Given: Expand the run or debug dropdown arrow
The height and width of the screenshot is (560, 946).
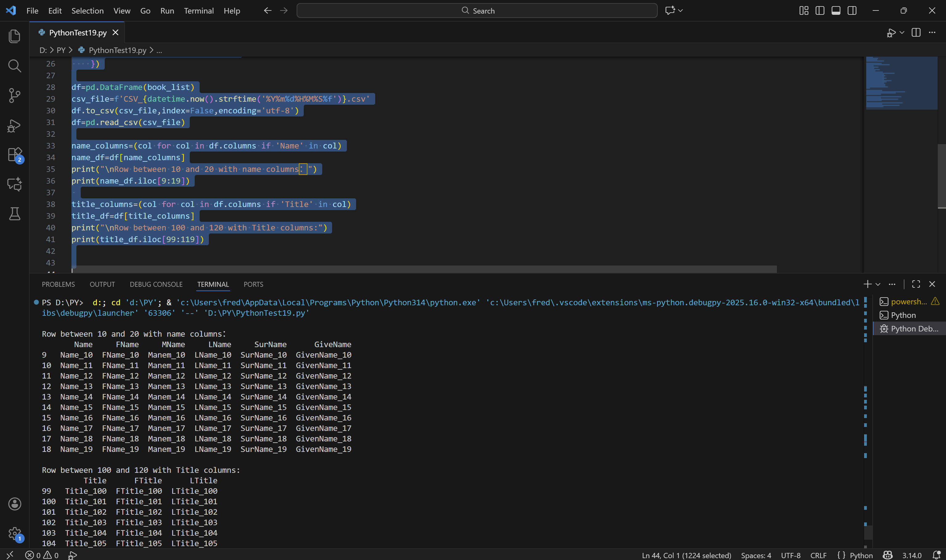Looking at the screenshot, I should click(x=902, y=33).
